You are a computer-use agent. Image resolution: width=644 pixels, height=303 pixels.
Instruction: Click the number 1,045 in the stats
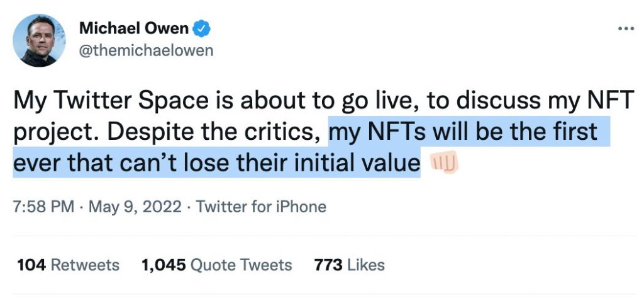pyautogui.click(x=164, y=265)
